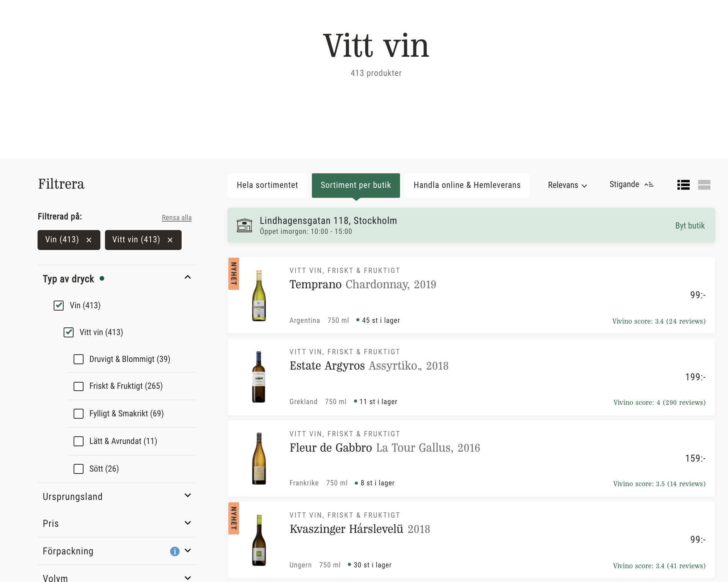The width and height of the screenshot is (728, 582).
Task: Click the NYHET badge on Temprano Chardonnay
Action: click(233, 274)
